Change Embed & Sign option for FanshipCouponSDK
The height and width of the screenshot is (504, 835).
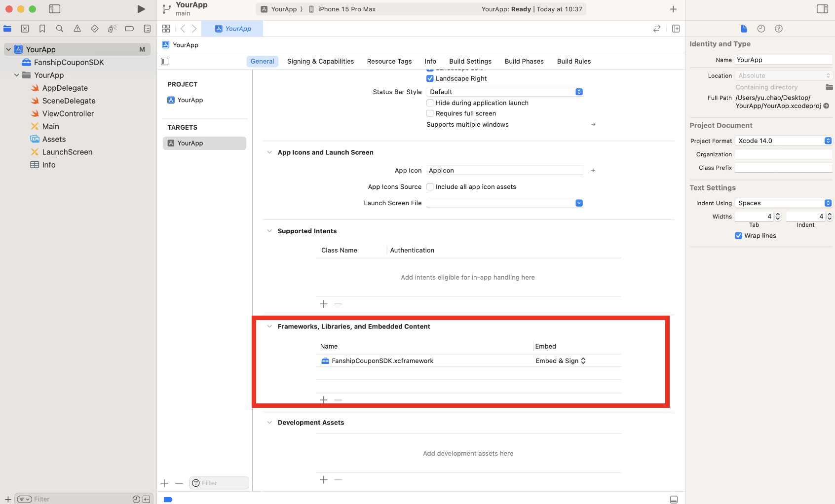coord(561,361)
